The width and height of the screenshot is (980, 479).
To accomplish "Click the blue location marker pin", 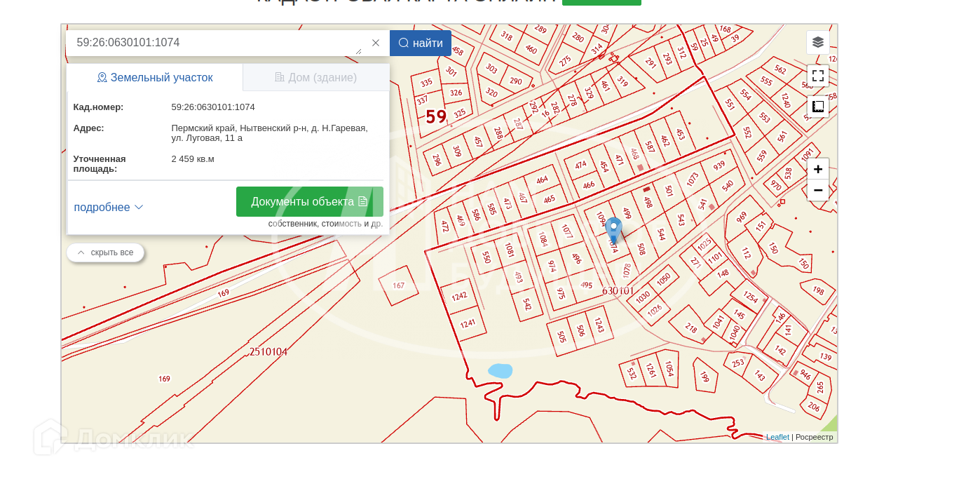I will point(613,229).
